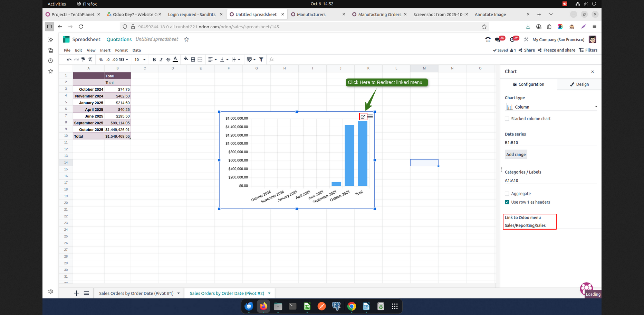The image size is (644, 315).
Task: Open the borders tool
Action: (x=193, y=59)
